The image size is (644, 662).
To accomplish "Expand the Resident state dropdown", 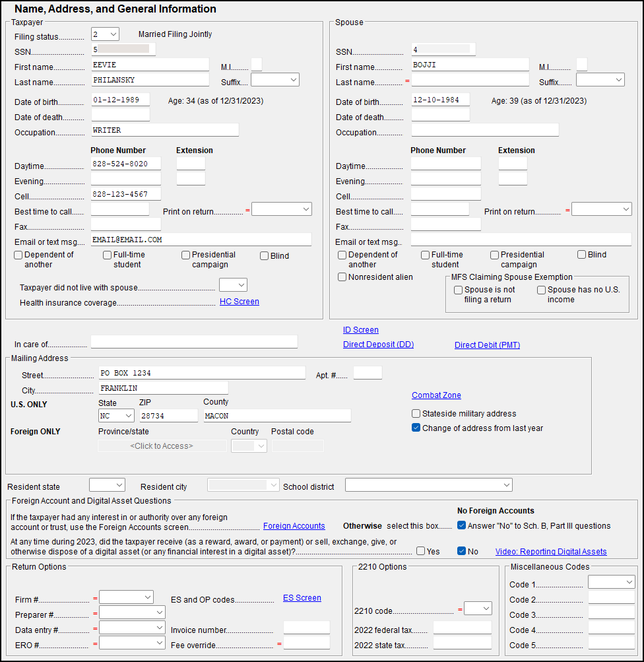I will [107, 485].
